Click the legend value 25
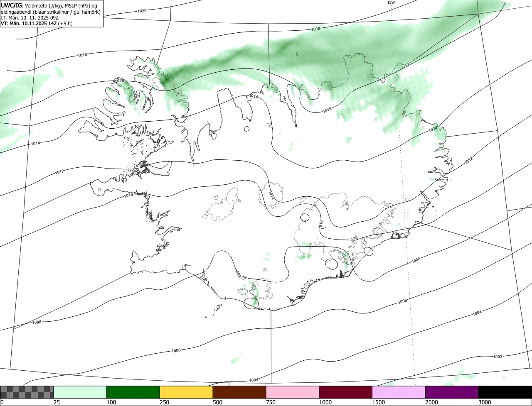532x406 pixels. coord(57,402)
